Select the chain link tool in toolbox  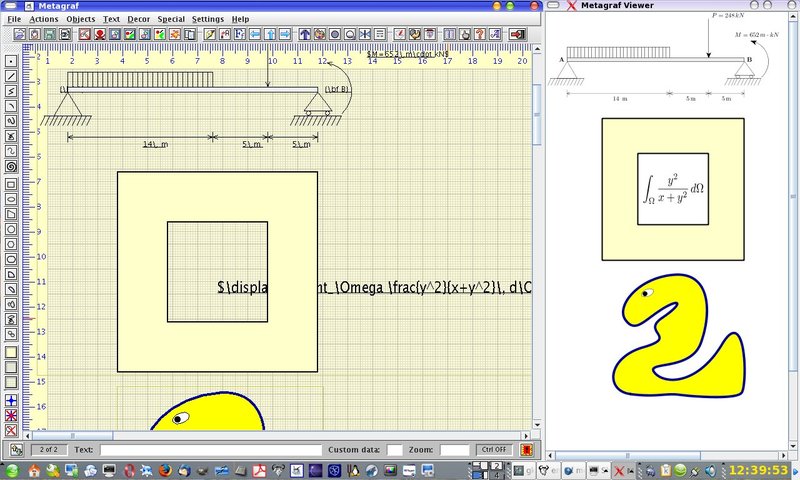[x=11, y=334]
